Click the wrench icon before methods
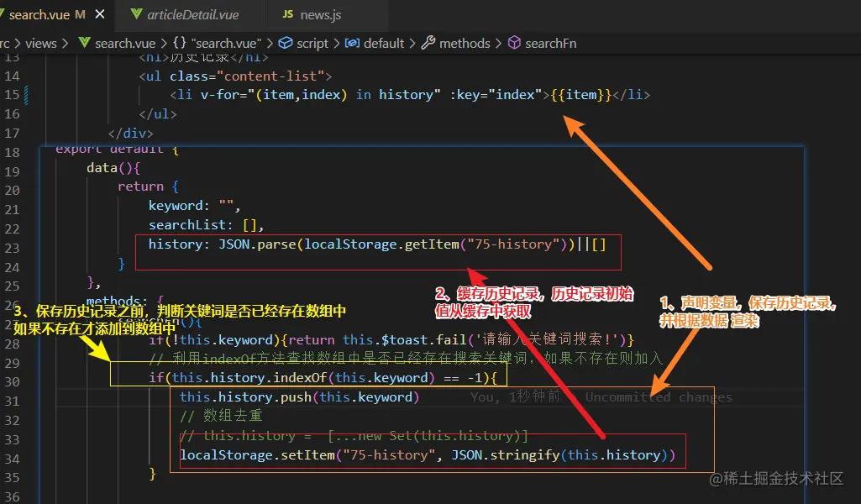Viewport: 861px width, 504px height. pyautogui.click(x=428, y=43)
